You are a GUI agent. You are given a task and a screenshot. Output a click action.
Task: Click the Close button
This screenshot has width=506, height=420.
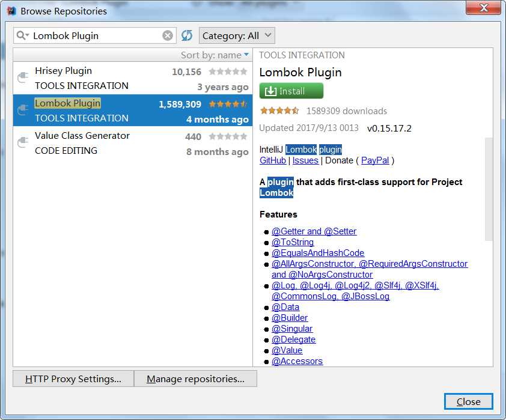click(469, 401)
